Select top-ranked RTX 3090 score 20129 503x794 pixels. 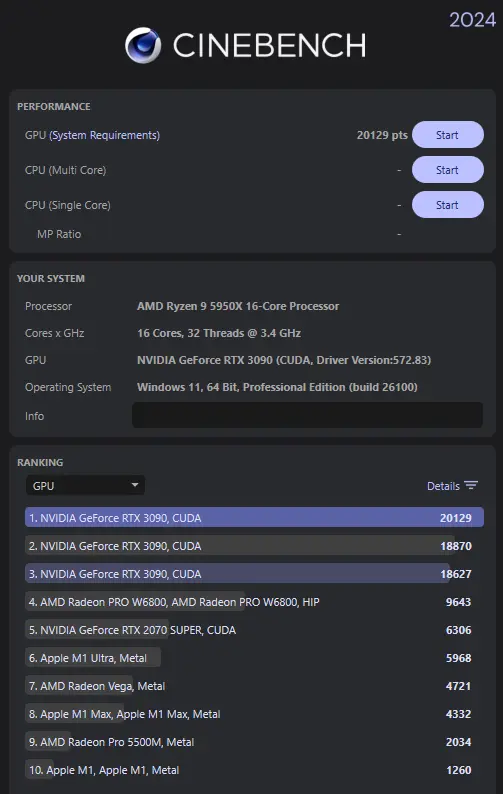(x=254, y=518)
